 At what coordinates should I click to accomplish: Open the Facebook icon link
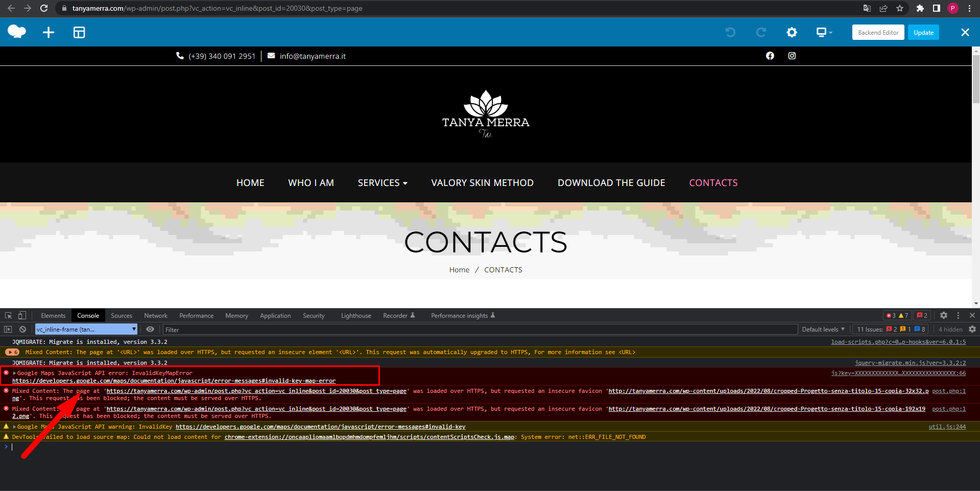(x=770, y=56)
